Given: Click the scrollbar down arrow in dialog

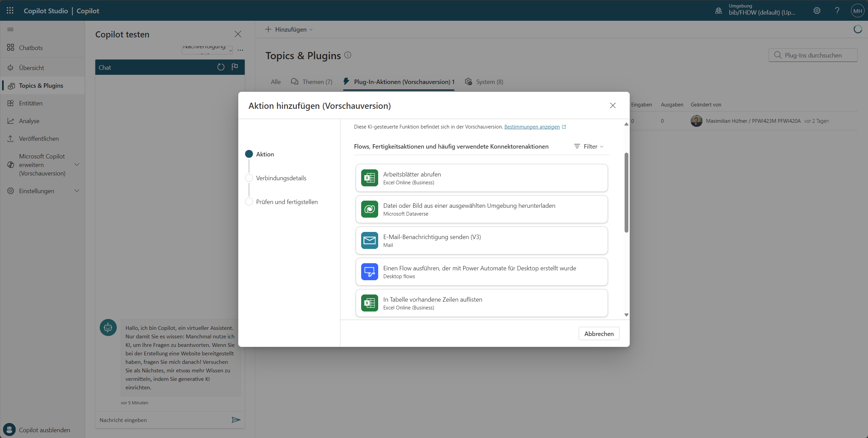Looking at the screenshot, I should click(x=626, y=315).
